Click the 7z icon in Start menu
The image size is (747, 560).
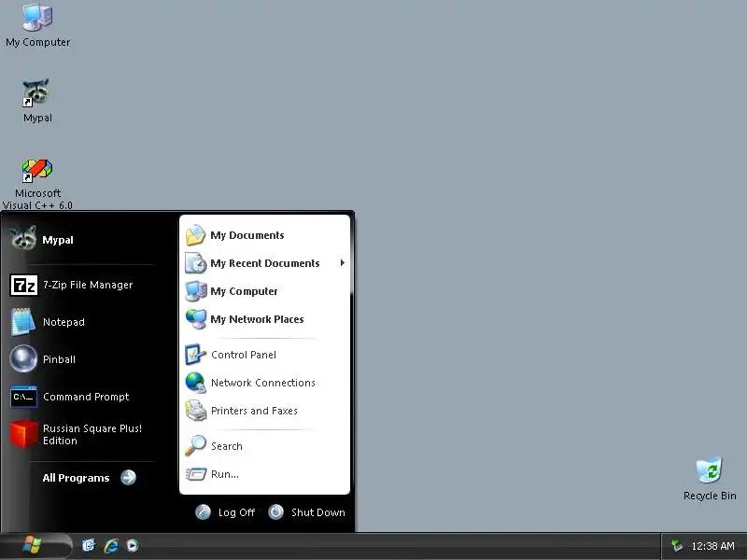(x=24, y=286)
